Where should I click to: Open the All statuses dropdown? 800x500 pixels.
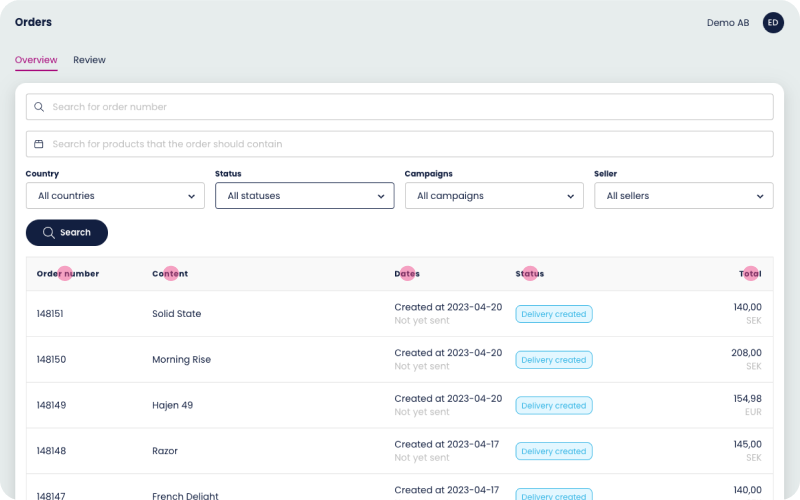pyautogui.click(x=304, y=196)
